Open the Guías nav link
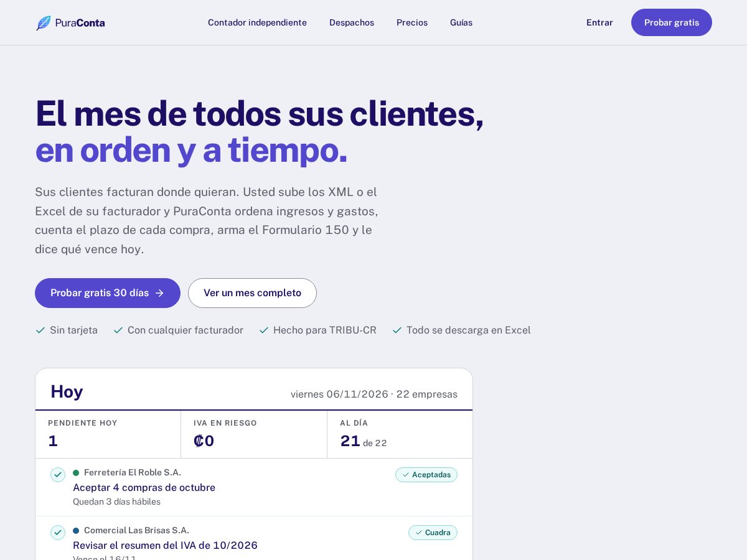This screenshot has height=560, width=747. (461, 22)
